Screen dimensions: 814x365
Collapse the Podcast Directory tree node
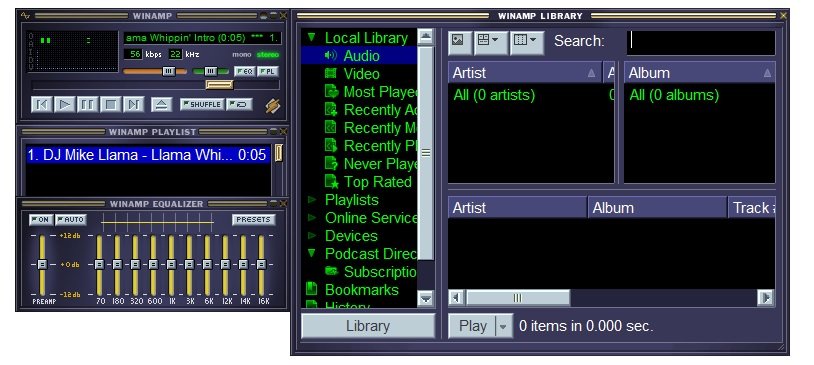point(311,253)
